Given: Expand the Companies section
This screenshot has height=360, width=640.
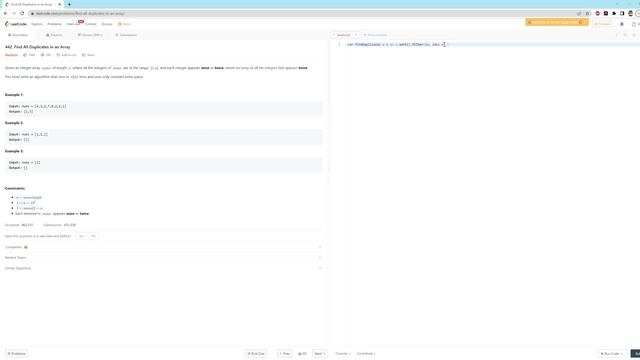Looking at the screenshot, I should [x=163, y=247].
